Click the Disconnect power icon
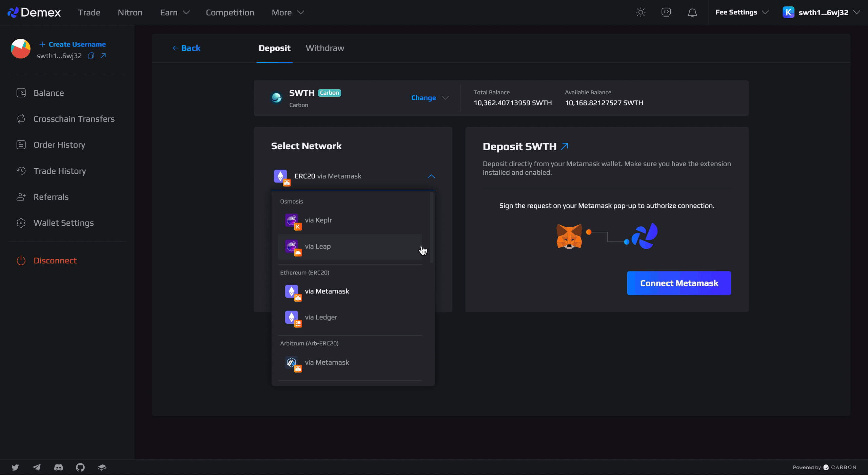The image size is (868, 475). pos(21,261)
